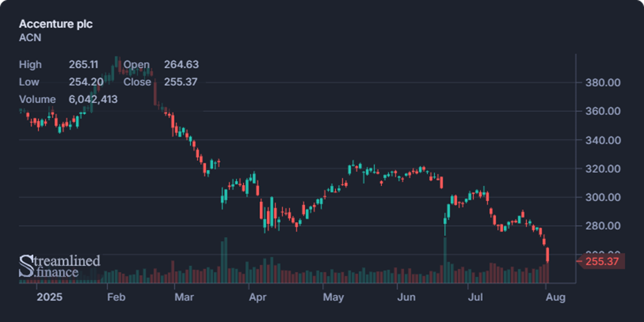Screen dimensions: 644x322
Task: Click the Aug date axis label
Action: (x=556, y=297)
